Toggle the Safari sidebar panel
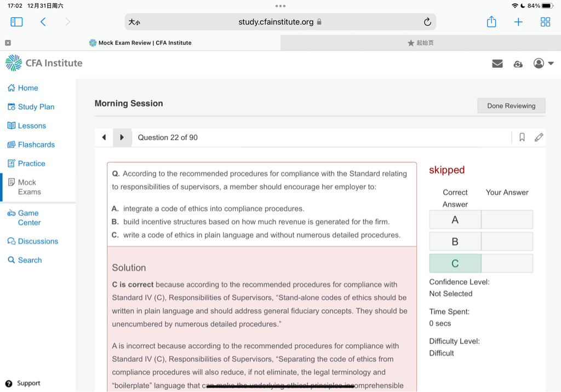The image size is (561, 392). 16,22
